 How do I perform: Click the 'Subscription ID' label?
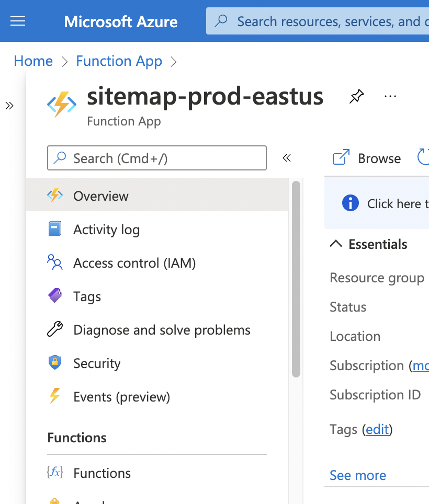coord(375,395)
